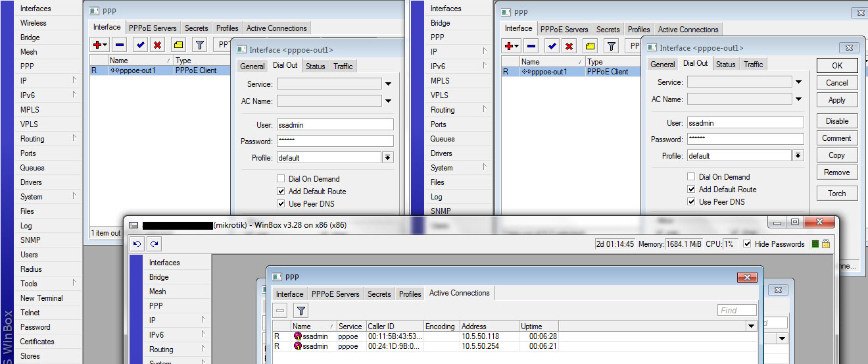The width and height of the screenshot is (868, 364).
Task: Click the Undo arrow in WinBox v3.28 window
Action: 137,244
